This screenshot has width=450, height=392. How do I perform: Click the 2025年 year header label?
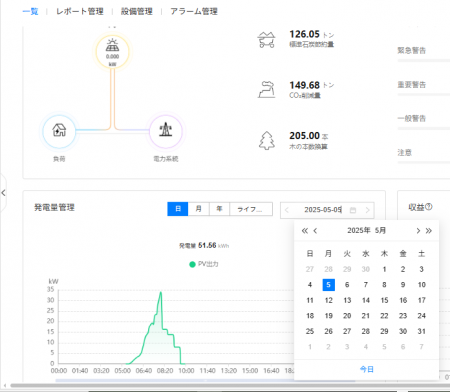[359, 231]
